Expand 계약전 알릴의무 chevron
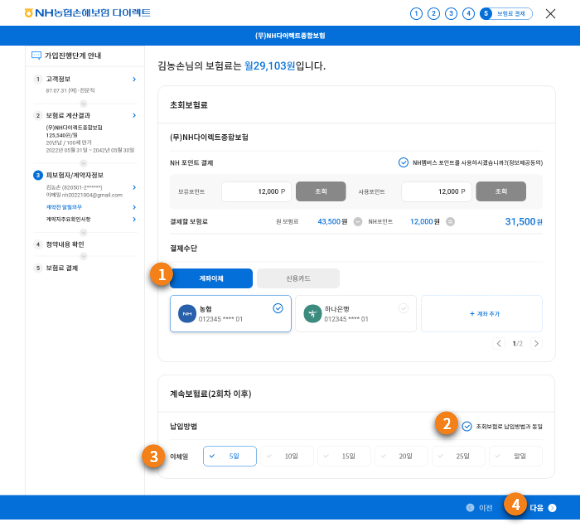 [134, 207]
